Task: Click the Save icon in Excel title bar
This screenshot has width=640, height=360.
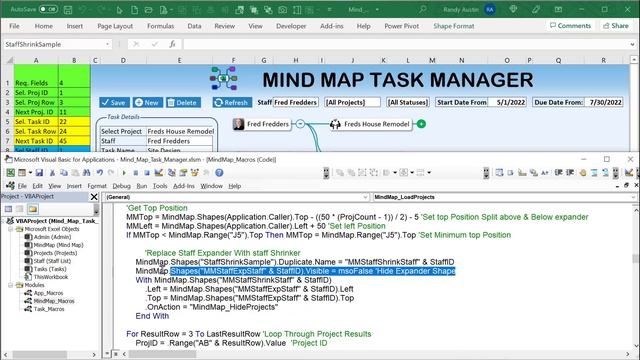Action: (x=68, y=9)
